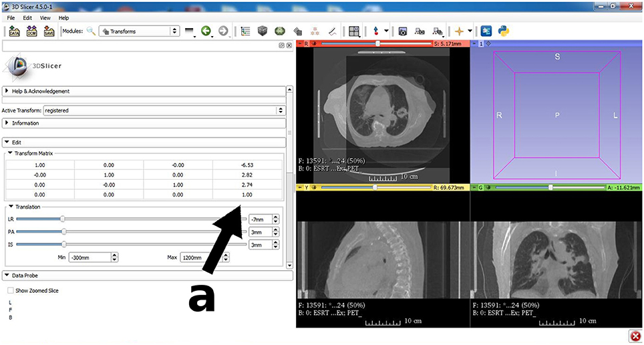Viewport: 644px width, 345px height.
Task: Click the green slice view offset slider
Action: [x=550, y=187]
